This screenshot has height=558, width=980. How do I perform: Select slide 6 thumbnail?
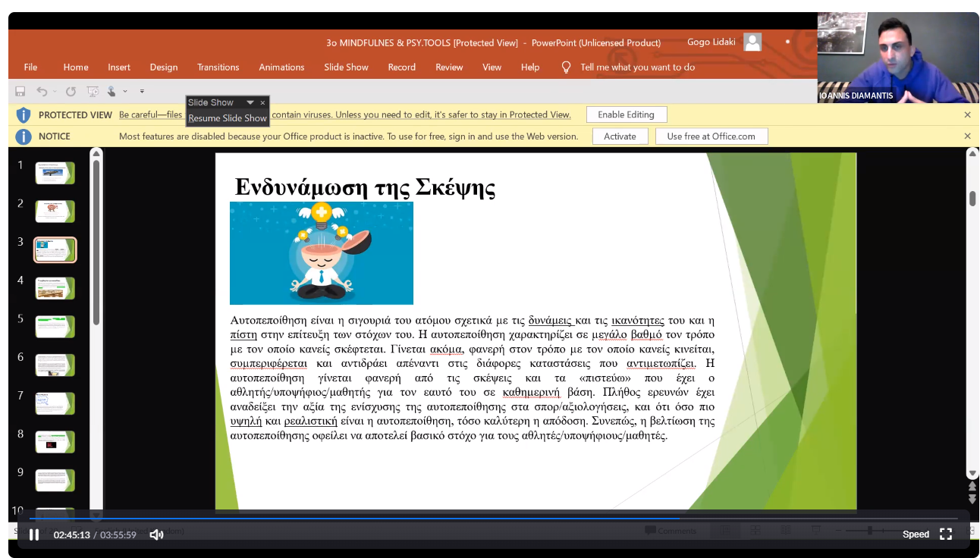coord(55,365)
